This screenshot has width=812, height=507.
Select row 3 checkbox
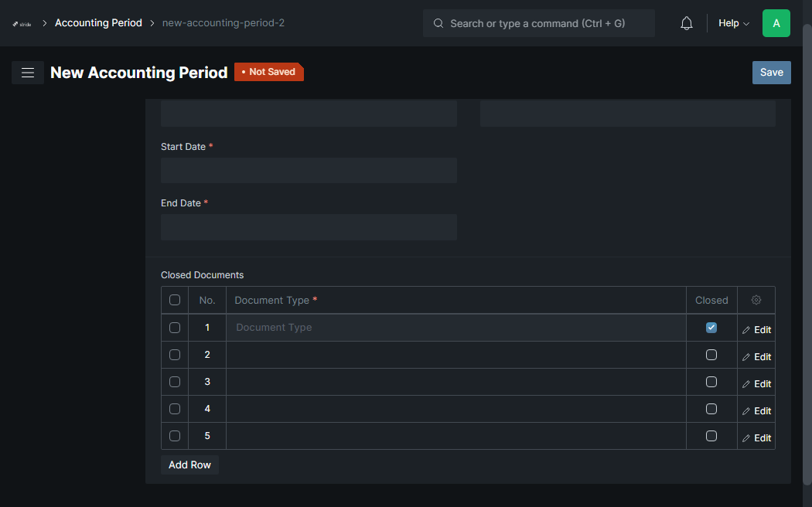click(175, 382)
